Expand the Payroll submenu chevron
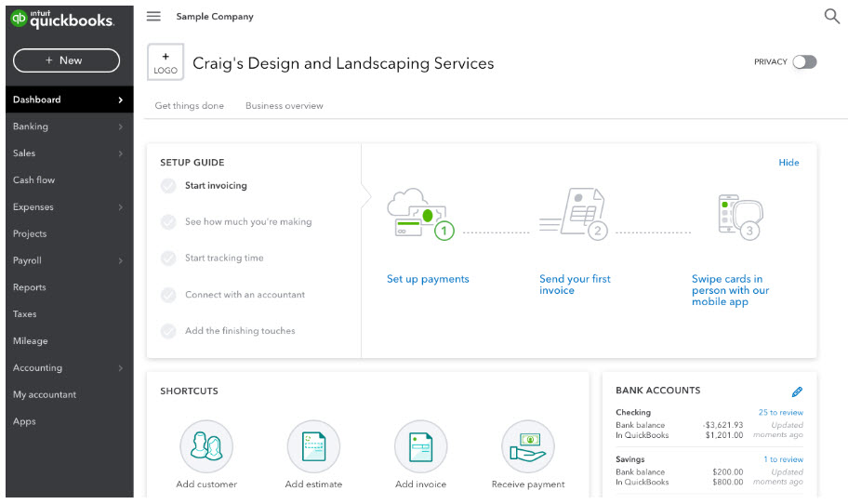The width and height of the screenshot is (848, 504). point(121,260)
